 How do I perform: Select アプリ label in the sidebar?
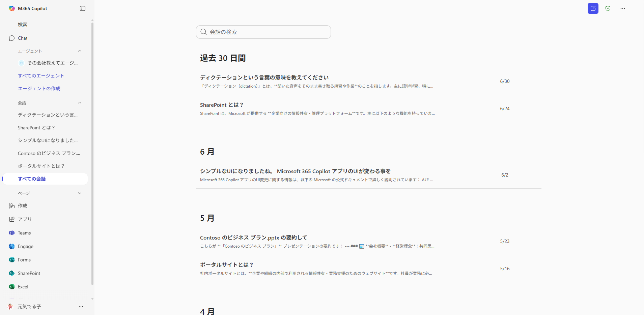pyautogui.click(x=25, y=219)
